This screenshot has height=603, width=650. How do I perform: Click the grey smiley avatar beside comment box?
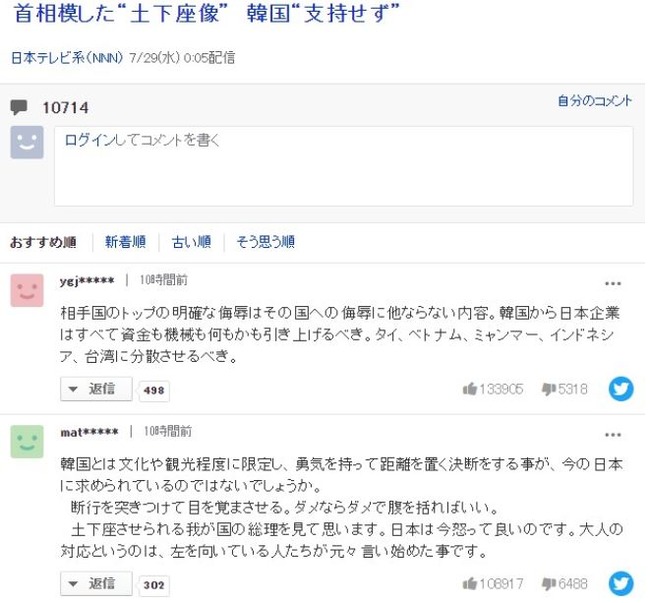click(27, 142)
